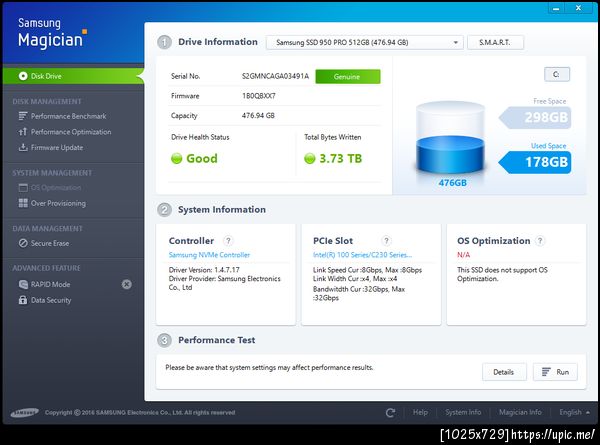Select Disk Drive in the sidebar
600x445 pixels.
coord(73,76)
